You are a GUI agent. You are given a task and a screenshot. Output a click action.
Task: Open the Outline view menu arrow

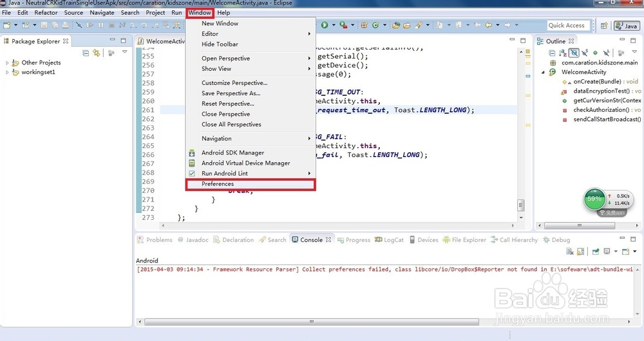634,51
